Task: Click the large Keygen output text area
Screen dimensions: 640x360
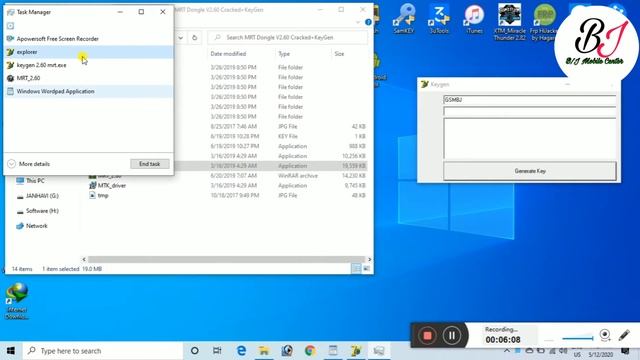Action: (x=529, y=139)
